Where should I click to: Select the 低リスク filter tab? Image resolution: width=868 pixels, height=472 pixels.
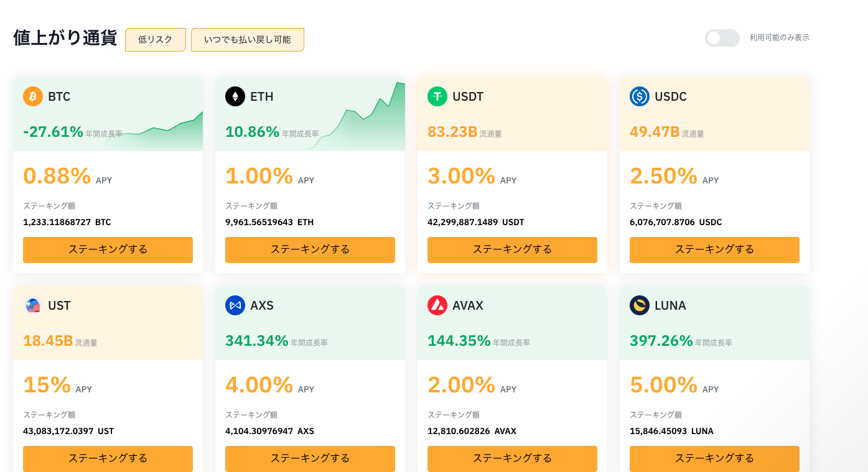(x=156, y=40)
